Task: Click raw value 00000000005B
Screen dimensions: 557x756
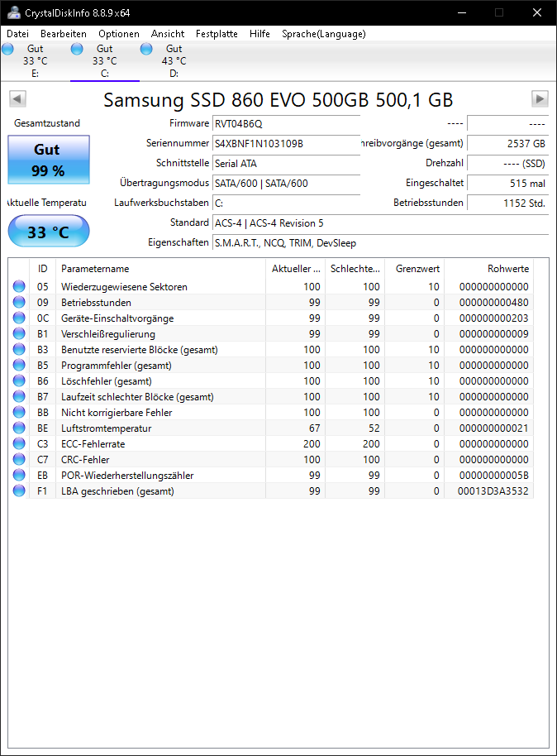Action: (494, 476)
